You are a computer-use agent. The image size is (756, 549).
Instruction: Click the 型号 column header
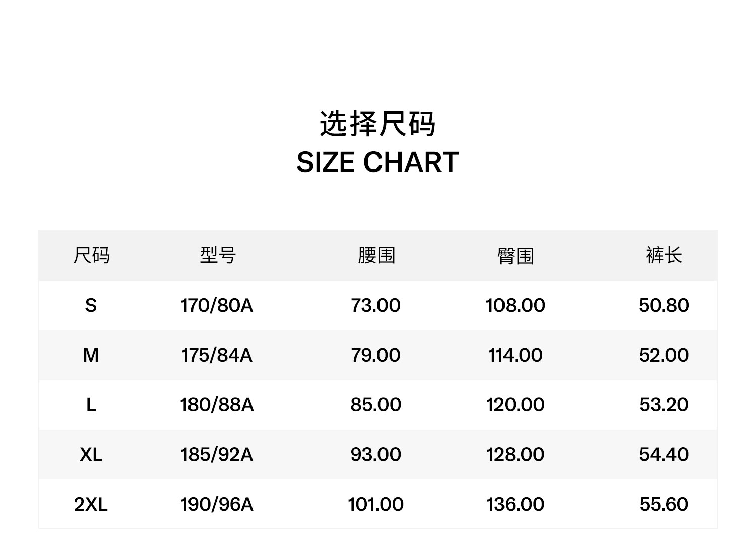coord(218,255)
